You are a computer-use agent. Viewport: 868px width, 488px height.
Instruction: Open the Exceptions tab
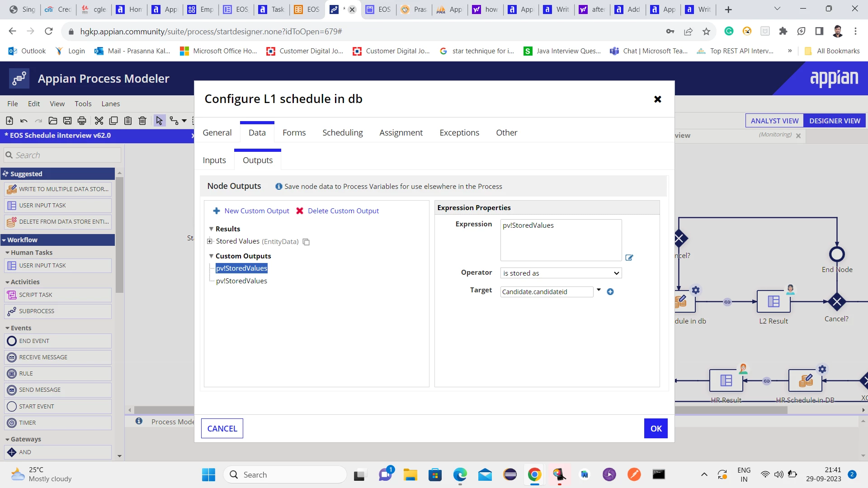click(459, 132)
